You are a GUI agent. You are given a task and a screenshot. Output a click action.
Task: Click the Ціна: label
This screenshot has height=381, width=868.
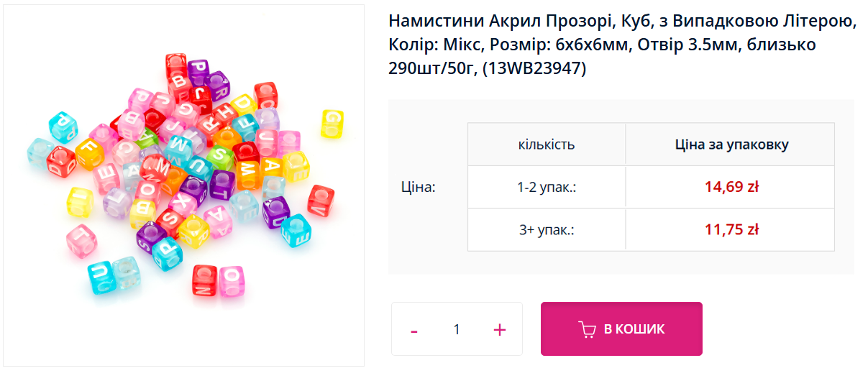[x=419, y=187]
